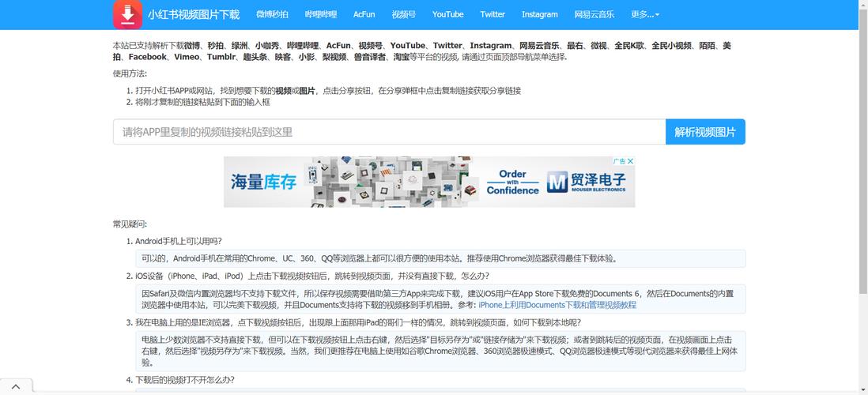Click step text 将刚才复制的链接粘贴到下面的输入框
The height and width of the screenshot is (395, 868).
pos(202,102)
